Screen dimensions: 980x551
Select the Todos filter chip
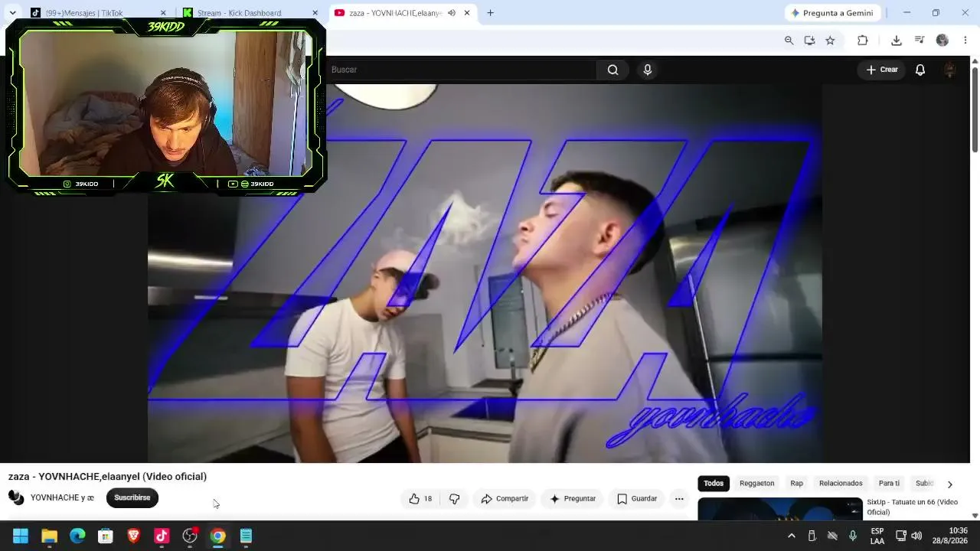pyautogui.click(x=714, y=484)
